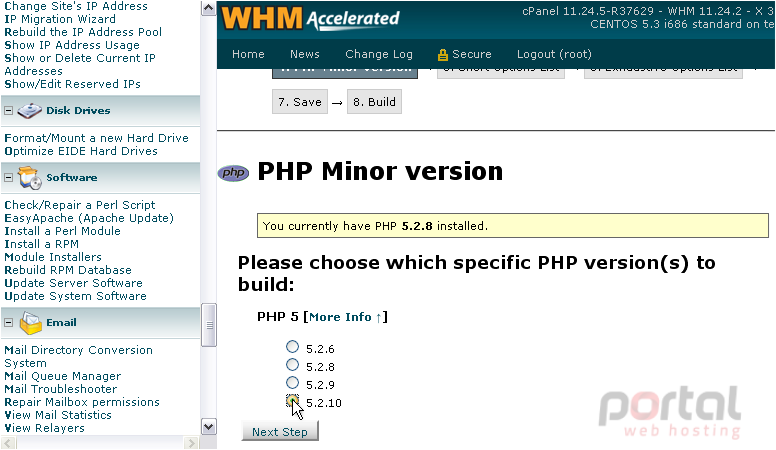Collapse the Disk Drives section
Image resolution: width=776 pixels, height=450 pixels.
8,110
